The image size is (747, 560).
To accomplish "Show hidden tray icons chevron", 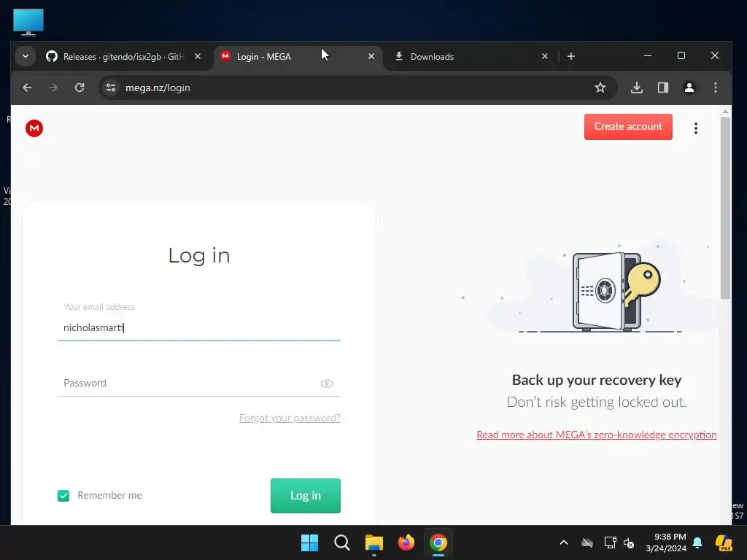I will 564,542.
